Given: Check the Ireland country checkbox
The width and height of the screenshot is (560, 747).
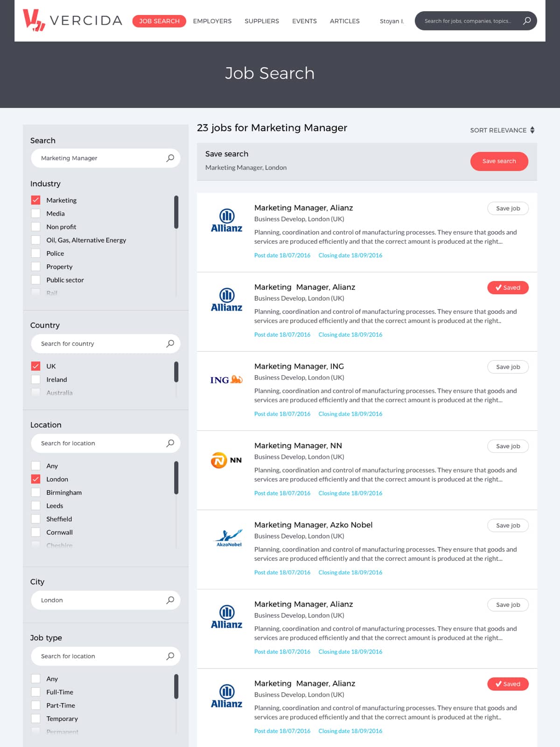Looking at the screenshot, I should 36,380.
